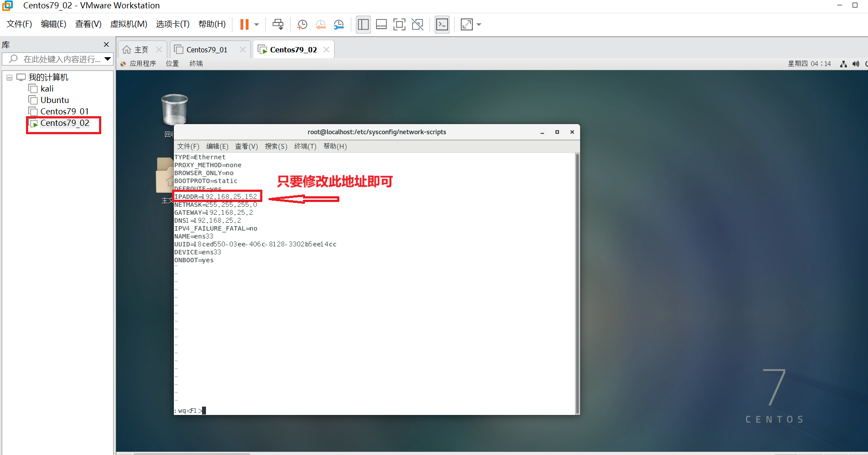Screen dimensions: 868x455
Task: Open the terminal 帮助(H) menu
Action: tap(335, 147)
